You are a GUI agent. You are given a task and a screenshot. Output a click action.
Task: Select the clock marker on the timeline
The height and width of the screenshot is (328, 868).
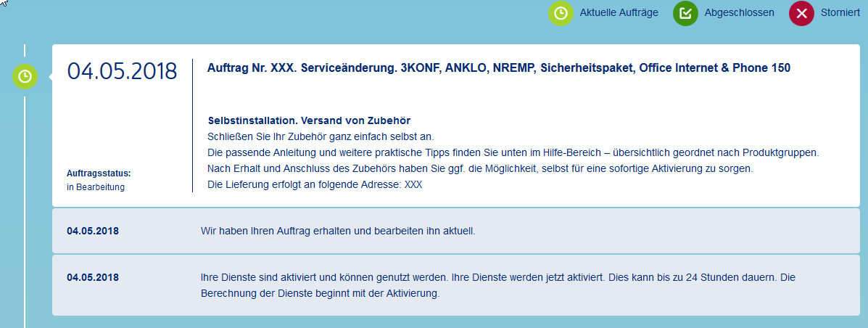(x=25, y=76)
